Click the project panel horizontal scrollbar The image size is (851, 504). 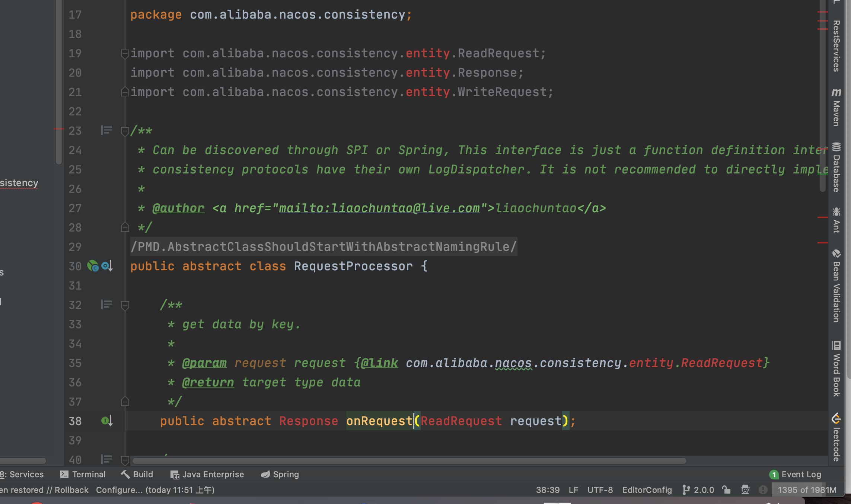pyautogui.click(x=23, y=461)
